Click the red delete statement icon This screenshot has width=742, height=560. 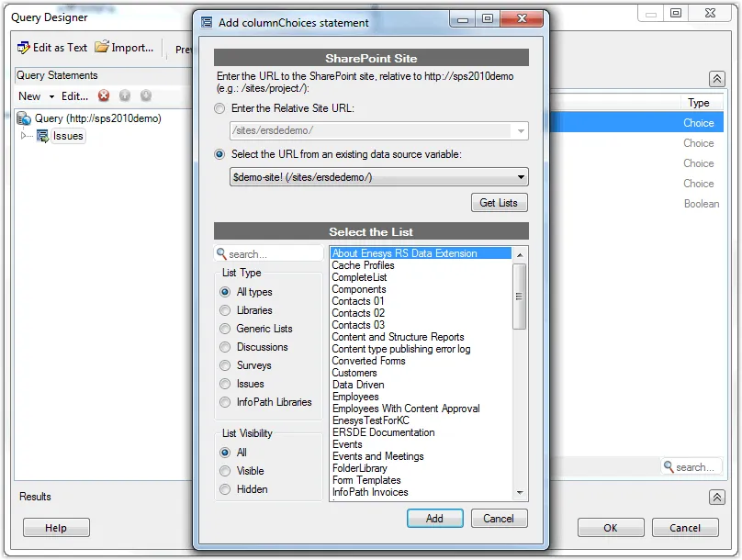point(104,96)
